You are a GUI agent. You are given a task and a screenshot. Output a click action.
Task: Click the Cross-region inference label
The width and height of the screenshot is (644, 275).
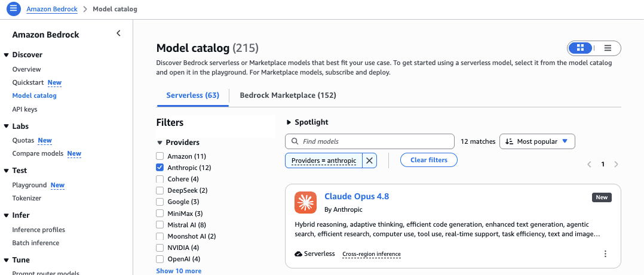[x=372, y=254]
